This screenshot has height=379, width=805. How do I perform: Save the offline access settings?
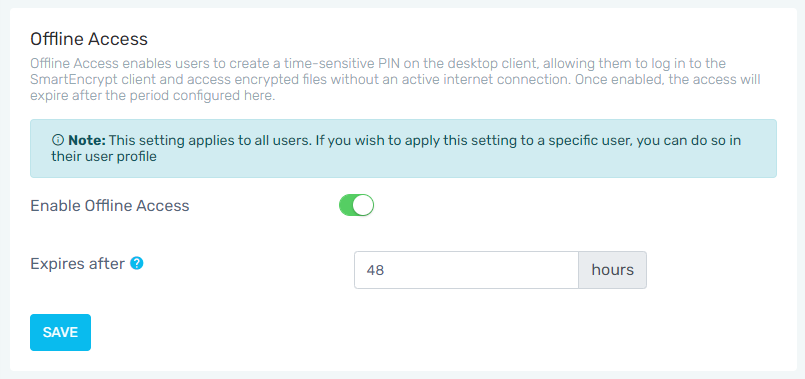pyautogui.click(x=60, y=332)
